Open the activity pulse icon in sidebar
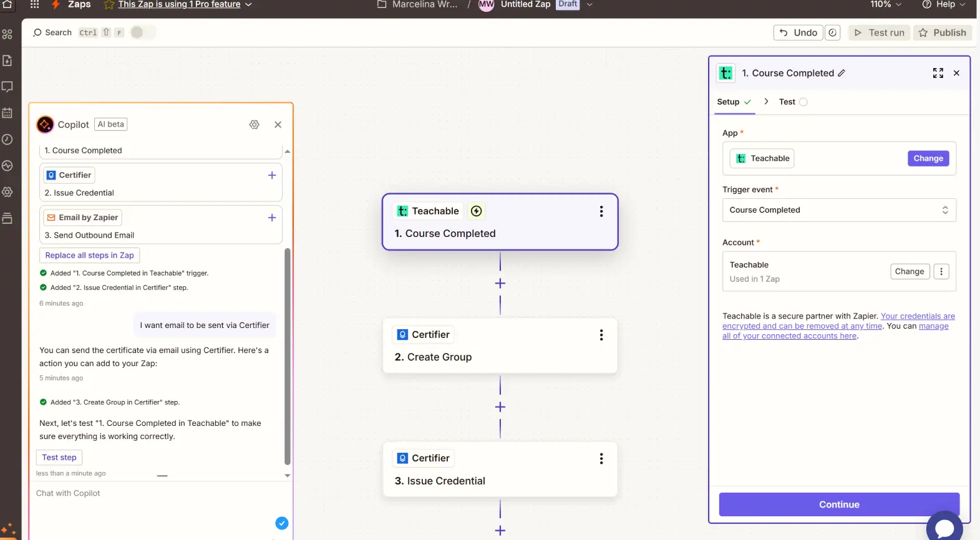The image size is (980, 540). coord(7,166)
